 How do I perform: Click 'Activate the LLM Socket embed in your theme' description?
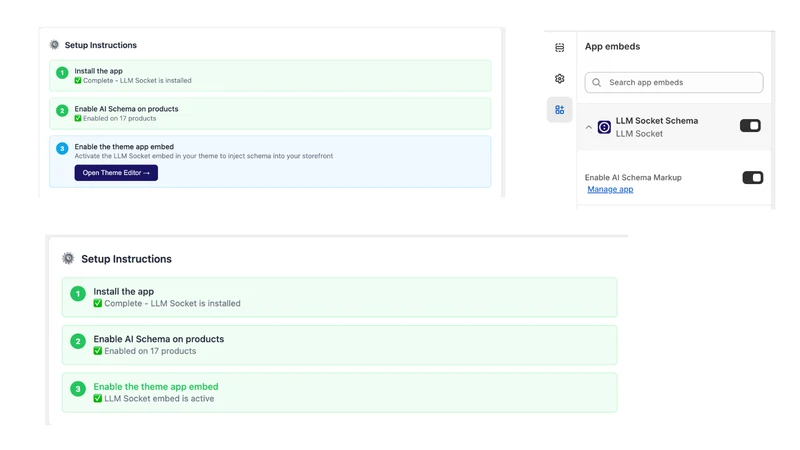point(204,156)
